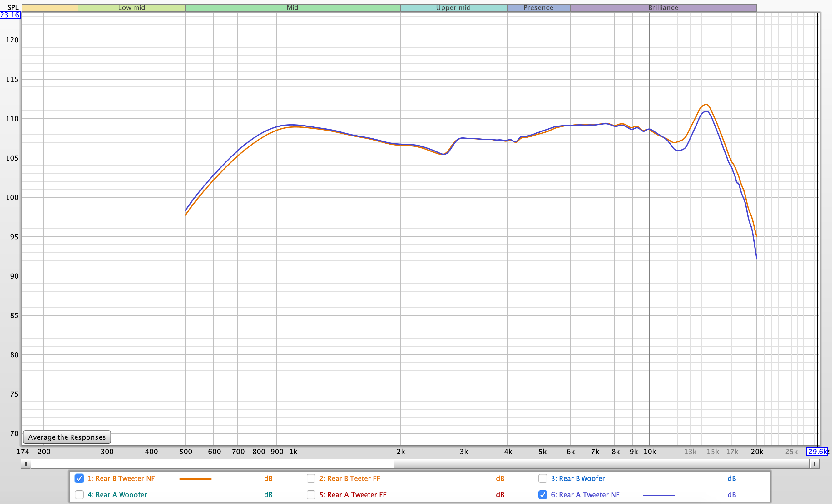
Task: Click the blue line sample for Rear A Tweeter NF
Action: pyautogui.click(x=658, y=495)
